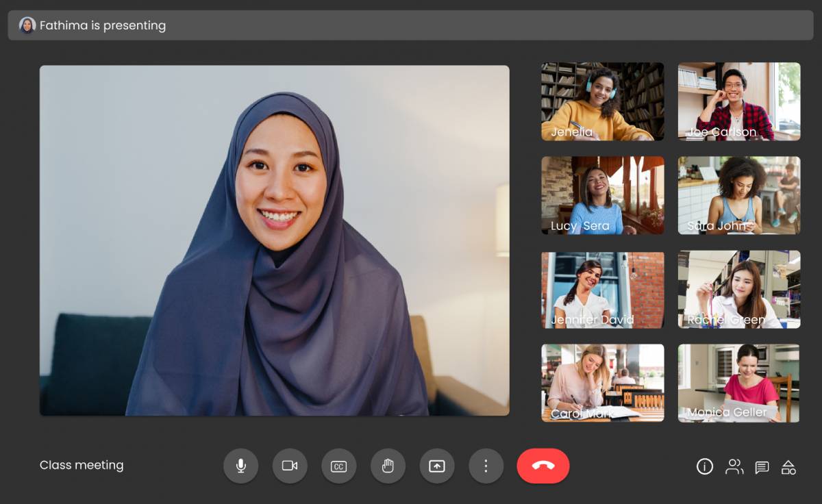Mute the microphone
The width and height of the screenshot is (822, 504).
240,466
